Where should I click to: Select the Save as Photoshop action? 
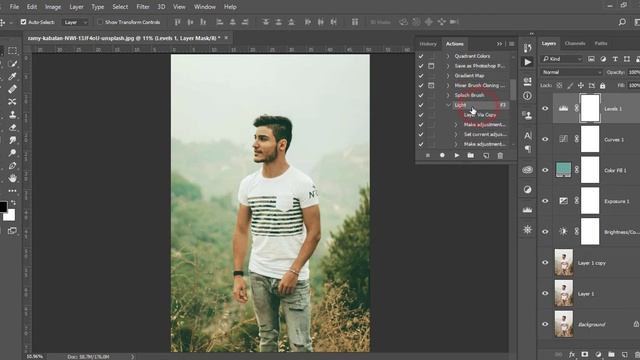480,66
